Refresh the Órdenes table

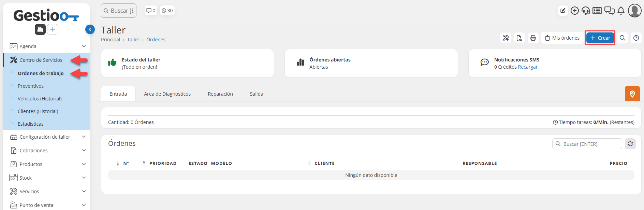coord(630,144)
